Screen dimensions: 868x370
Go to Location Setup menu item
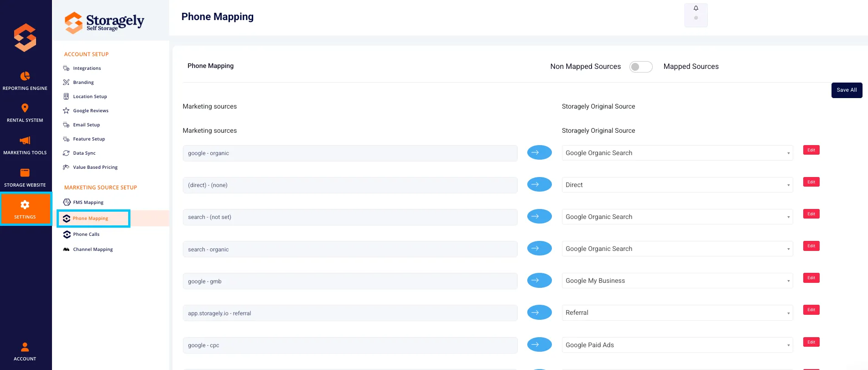90,96
